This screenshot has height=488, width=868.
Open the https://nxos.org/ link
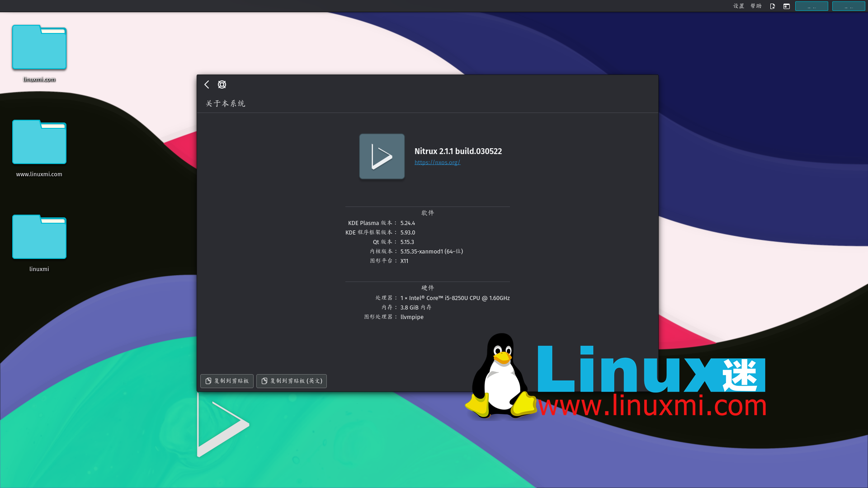coord(437,162)
